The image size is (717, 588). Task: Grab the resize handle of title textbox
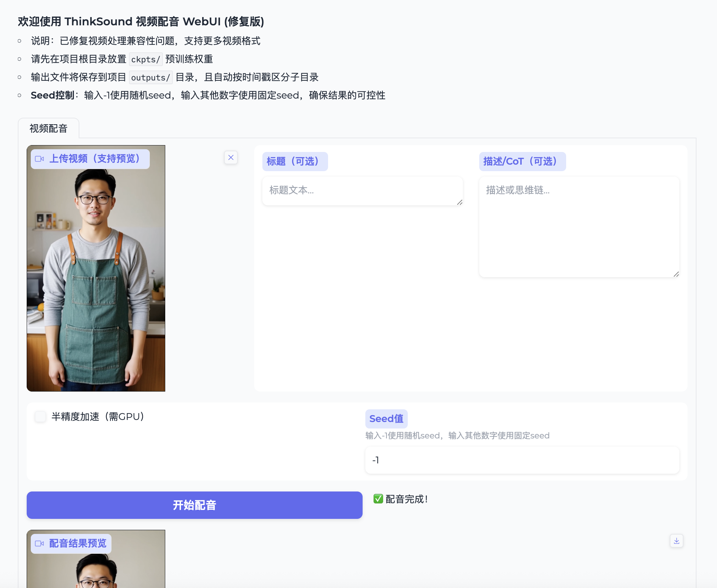tap(460, 203)
